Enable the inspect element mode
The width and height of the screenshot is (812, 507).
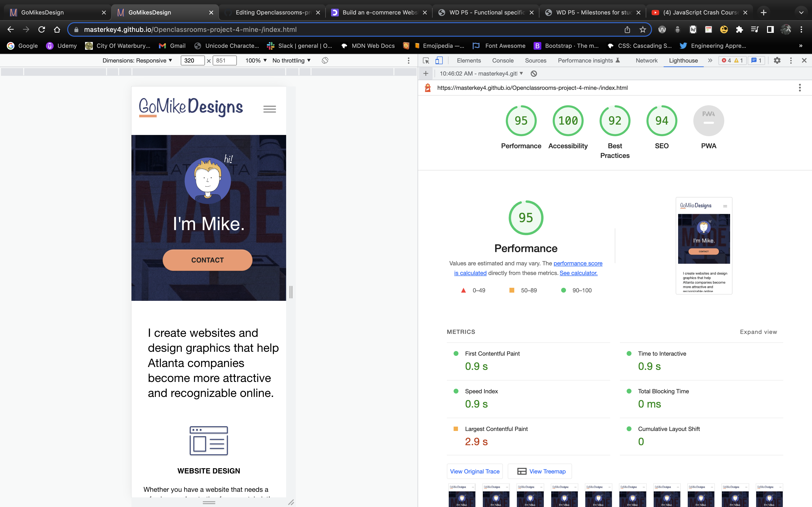pos(426,60)
